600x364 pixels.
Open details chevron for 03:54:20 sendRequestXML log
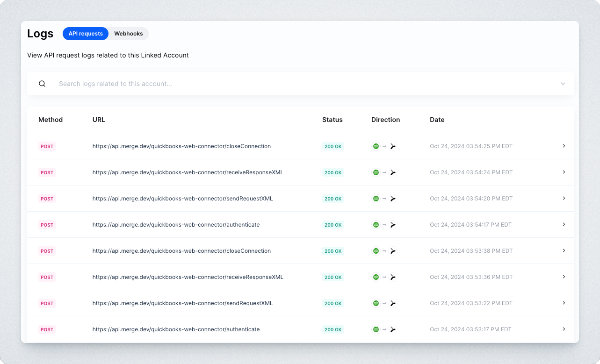coord(564,199)
